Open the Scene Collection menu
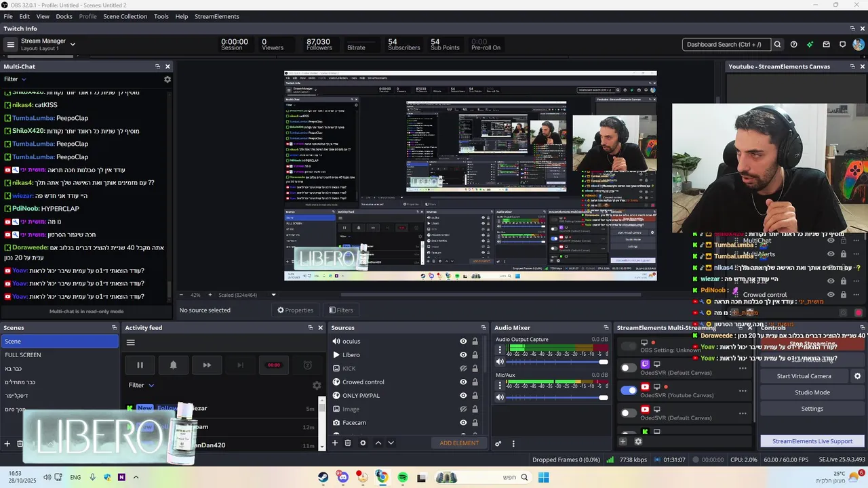 point(125,16)
